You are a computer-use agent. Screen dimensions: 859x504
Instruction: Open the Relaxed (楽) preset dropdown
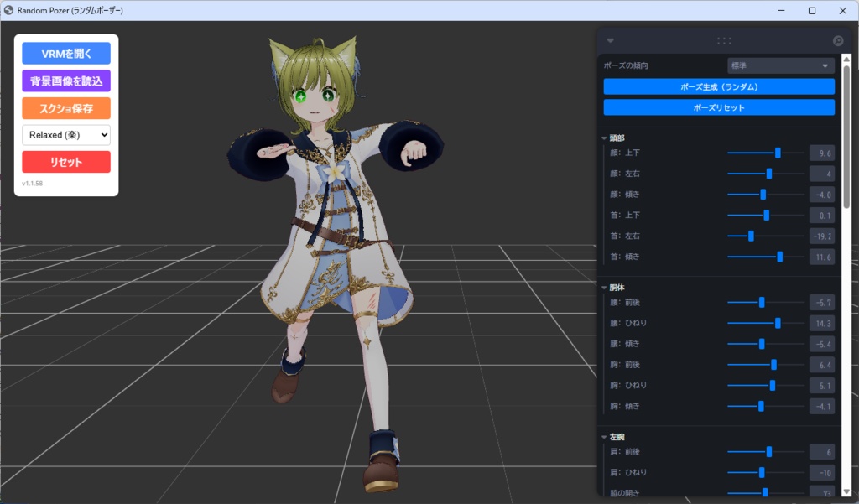(x=65, y=133)
